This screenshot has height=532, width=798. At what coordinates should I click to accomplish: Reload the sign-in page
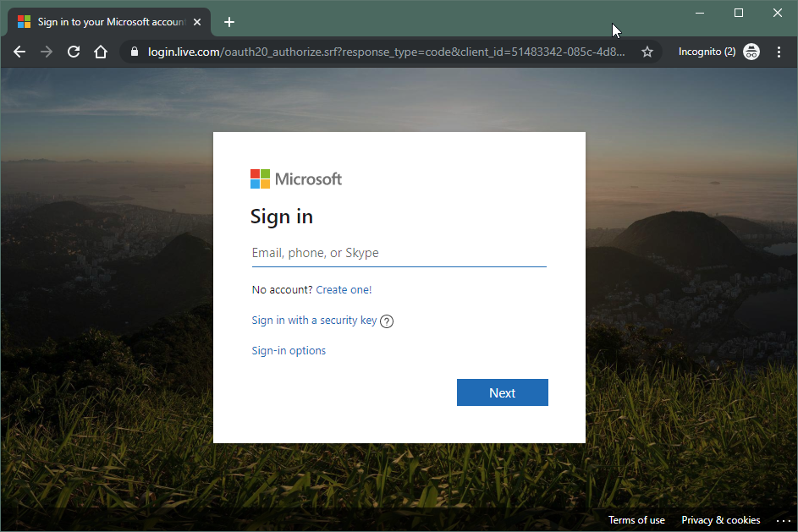(x=74, y=52)
